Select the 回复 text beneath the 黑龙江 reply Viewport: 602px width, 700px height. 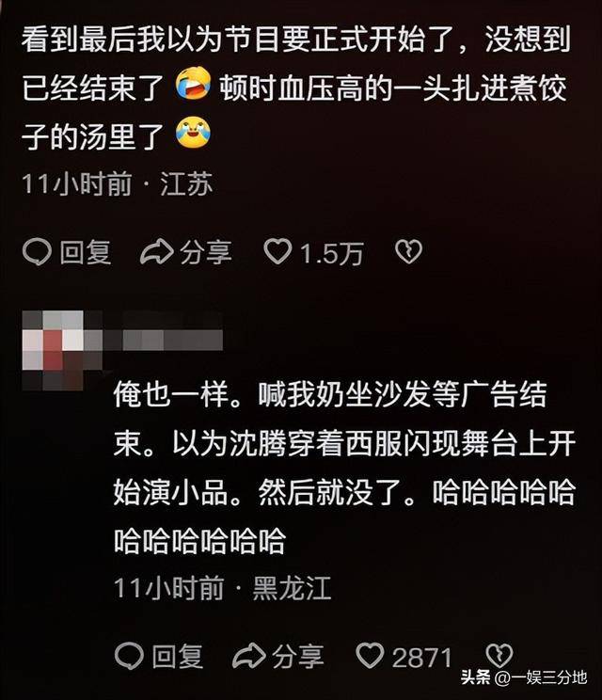178,657
